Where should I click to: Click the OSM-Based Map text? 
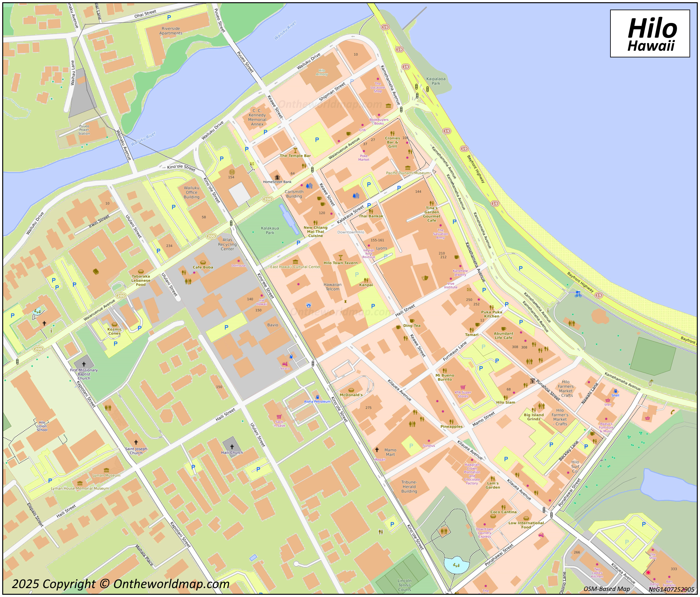pyautogui.click(x=607, y=589)
